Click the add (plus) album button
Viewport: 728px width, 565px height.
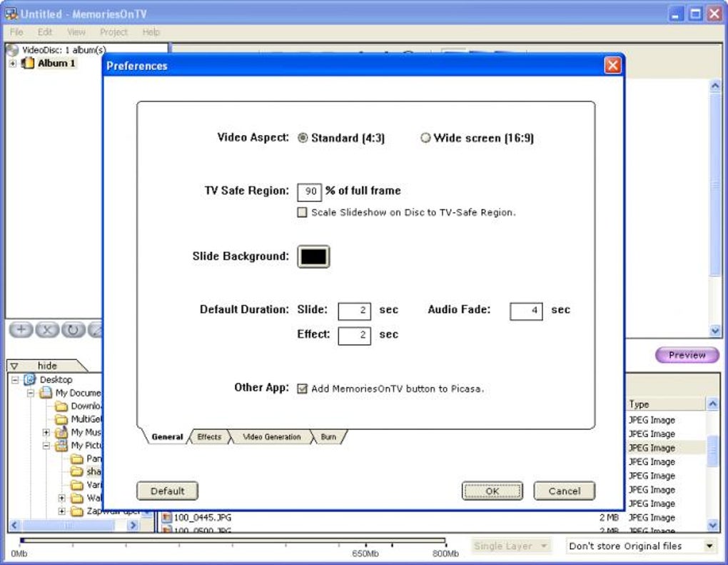tap(21, 329)
